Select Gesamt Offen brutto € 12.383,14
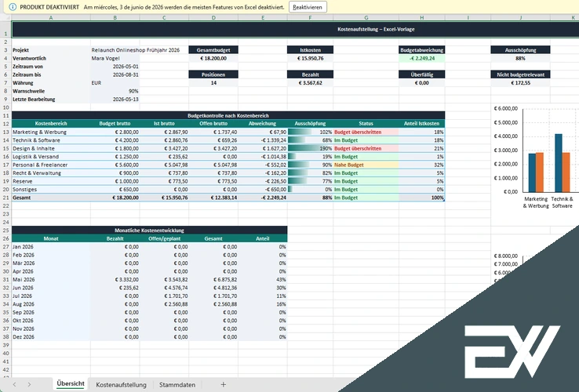Screen dimensions: 579x392 click(x=213, y=198)
